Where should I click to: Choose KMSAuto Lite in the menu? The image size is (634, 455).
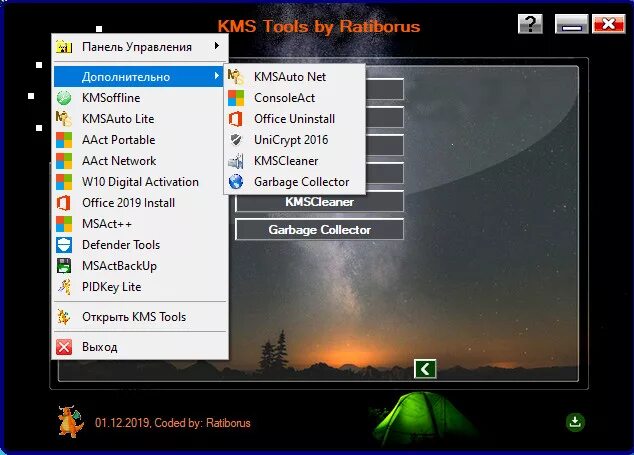coord(140,119)
